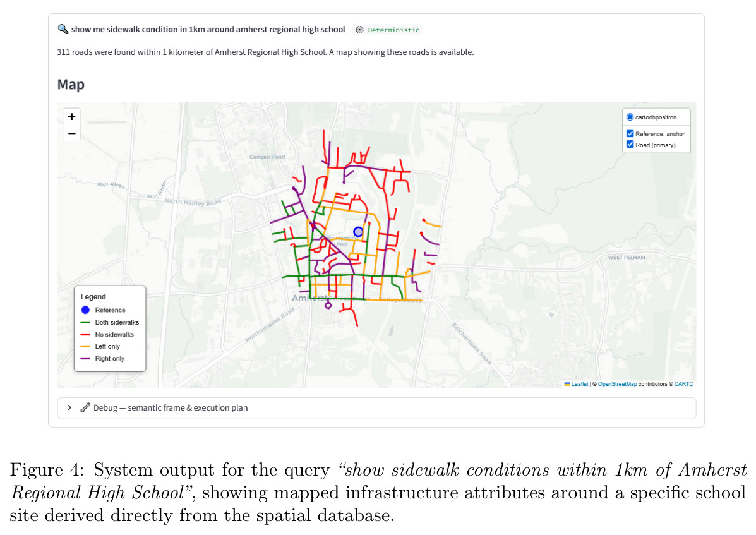Click the Right only legend label
The image size is (756, 535).
(109, 359)
